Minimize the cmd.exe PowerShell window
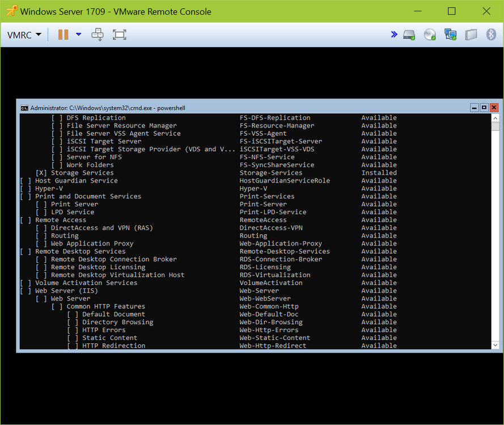 pyautogui.click(x=474, y=108)
